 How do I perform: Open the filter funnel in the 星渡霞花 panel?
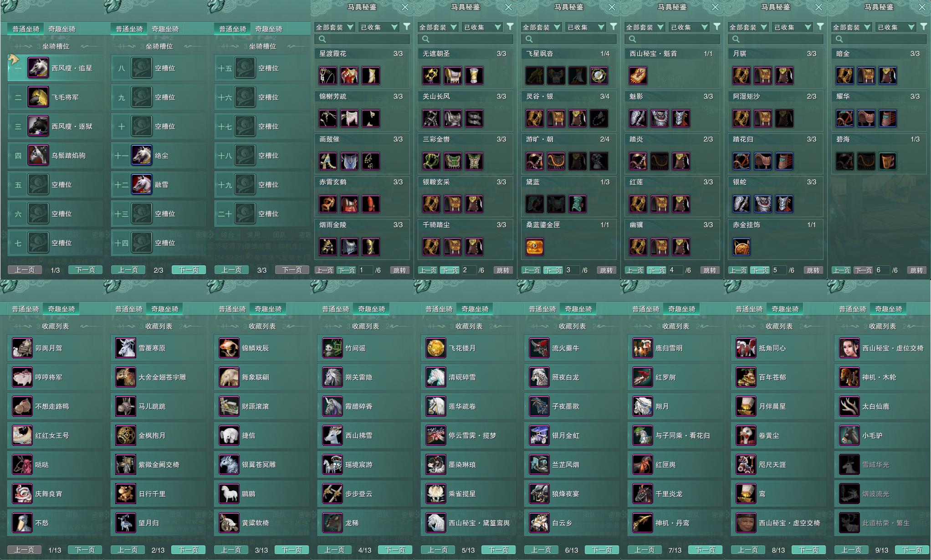tap(406, 27)
